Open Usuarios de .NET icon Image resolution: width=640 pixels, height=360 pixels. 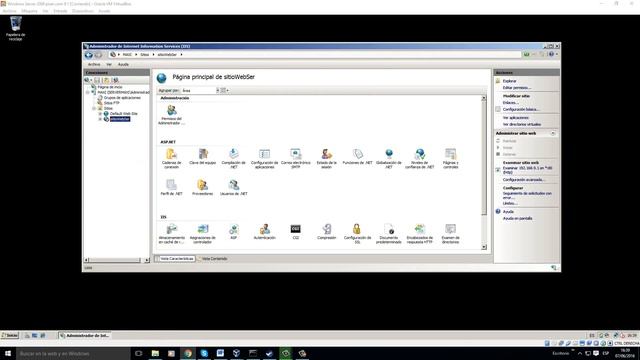point(233,188)
